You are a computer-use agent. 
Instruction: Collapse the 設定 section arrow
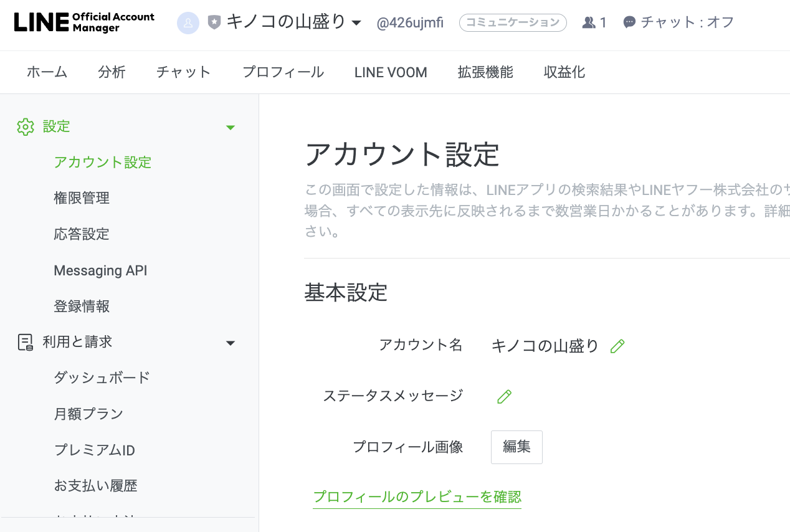tap(231, 128)
